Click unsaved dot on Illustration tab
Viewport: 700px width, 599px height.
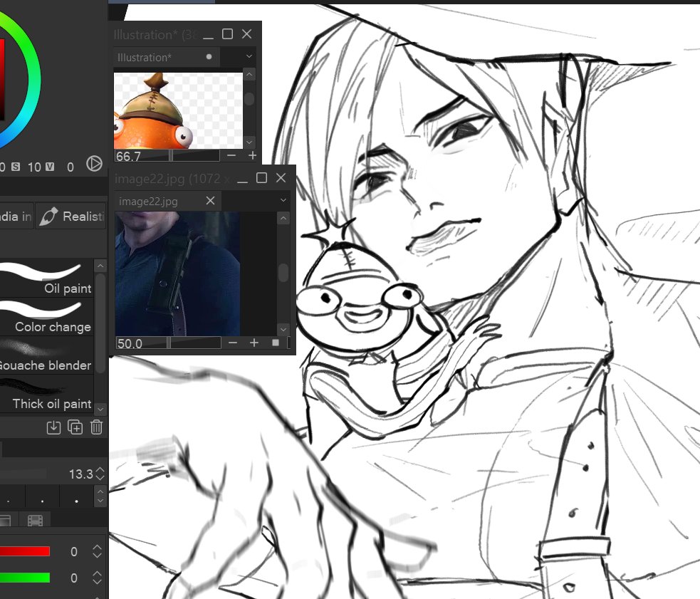point(209,57)
